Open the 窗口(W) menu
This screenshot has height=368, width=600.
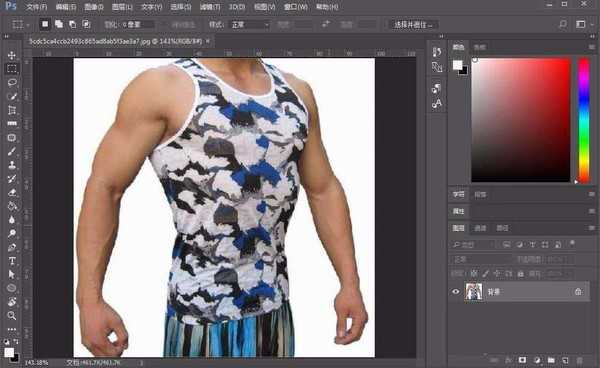[295, 7]
